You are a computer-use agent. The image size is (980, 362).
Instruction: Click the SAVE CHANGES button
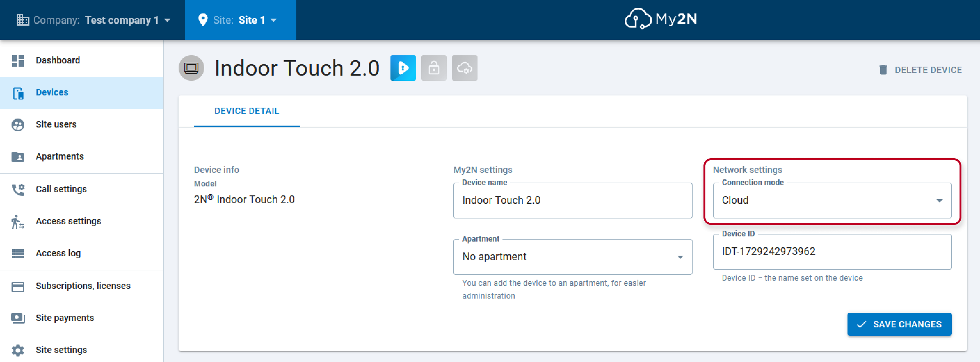899,324
